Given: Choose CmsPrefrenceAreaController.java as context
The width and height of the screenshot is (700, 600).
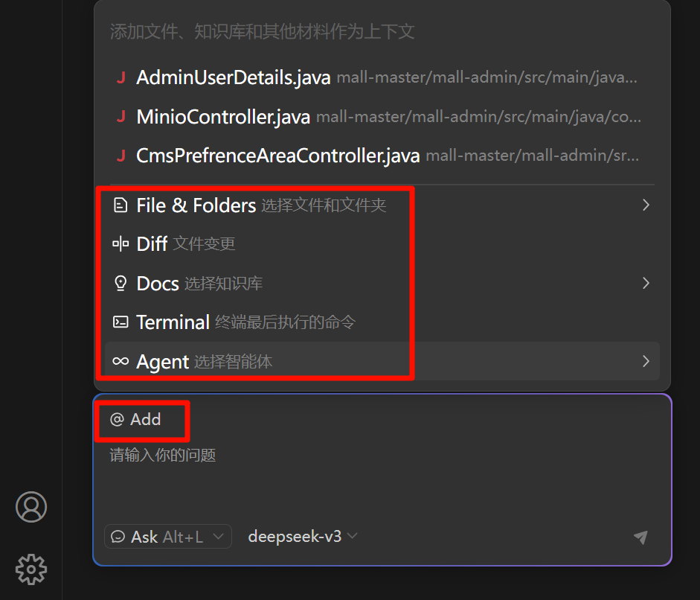Looking at the screenshot, I should (277, 156).
